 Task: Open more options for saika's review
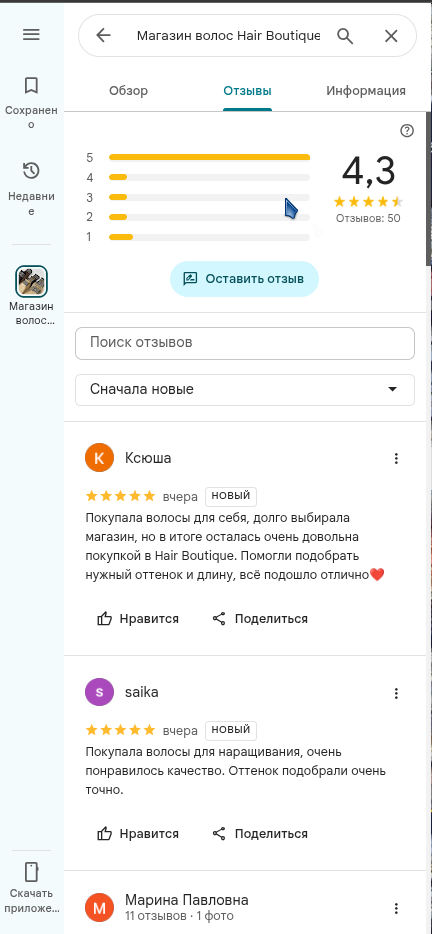pos(396,693)
